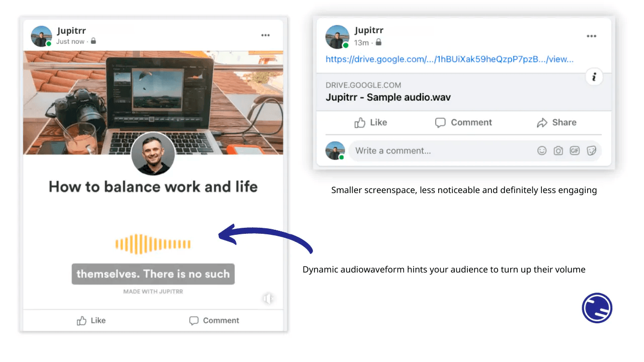Open the three-dots menu on right Jupitrr post
Viewport: 644px width, 362px height.
[592, 36]
